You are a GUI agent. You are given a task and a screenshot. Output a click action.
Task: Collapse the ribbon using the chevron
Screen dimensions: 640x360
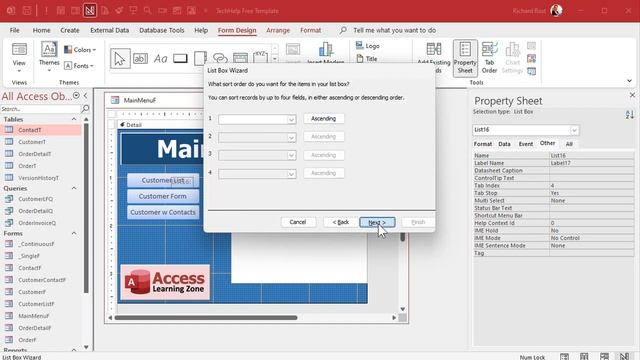[629, 81]
